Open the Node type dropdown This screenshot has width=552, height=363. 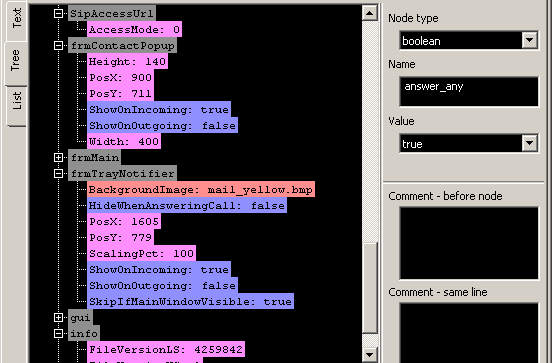529,40
